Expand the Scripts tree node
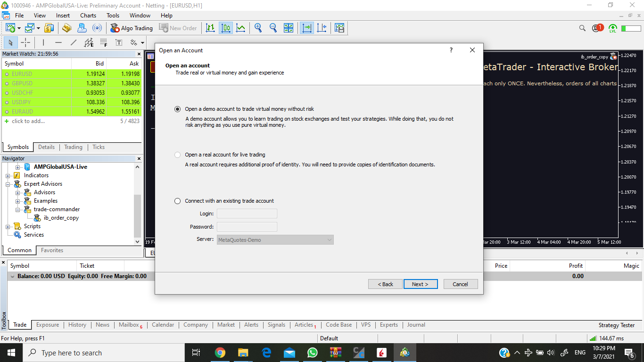Image resolution: width=644 pixels, height=362 pixels. pyautogui.click(x=8, y=226)
